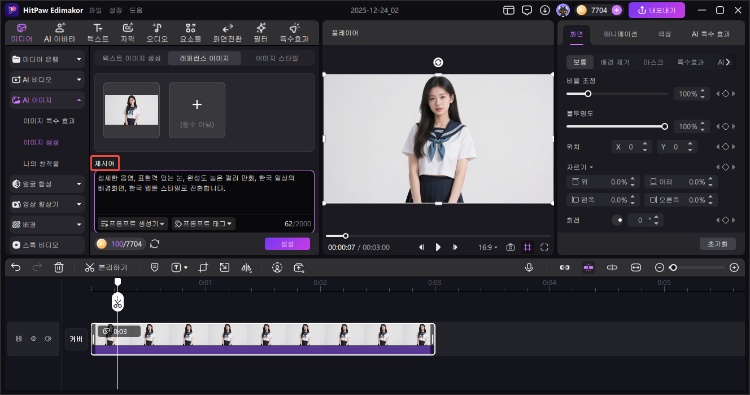Expand the Crop section arrow in the properties panel
Screen dimensions: 750x395
coord(591,167)
